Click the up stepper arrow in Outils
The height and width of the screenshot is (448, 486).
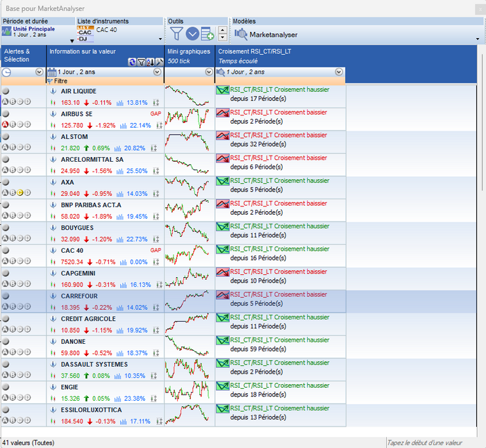click(223, 31)
